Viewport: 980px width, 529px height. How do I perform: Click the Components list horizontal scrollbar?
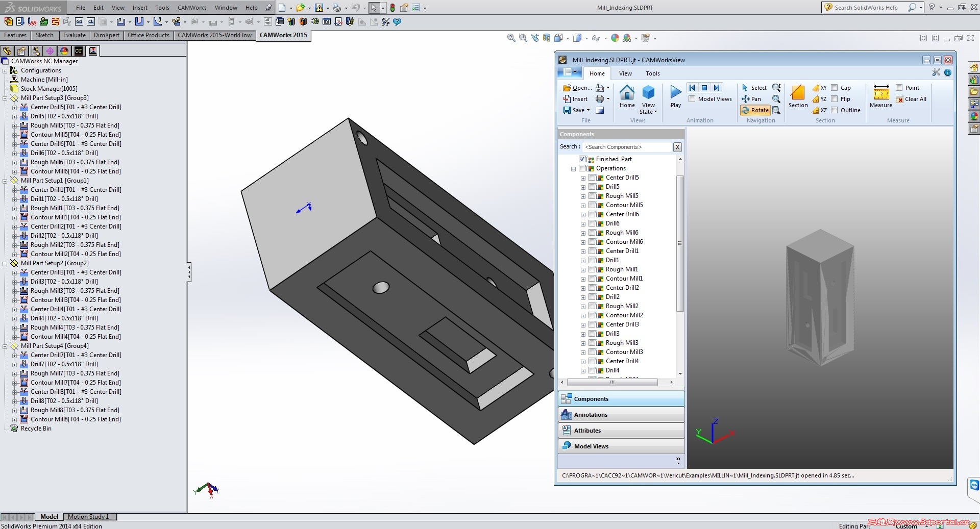click(x=612, y=382)
